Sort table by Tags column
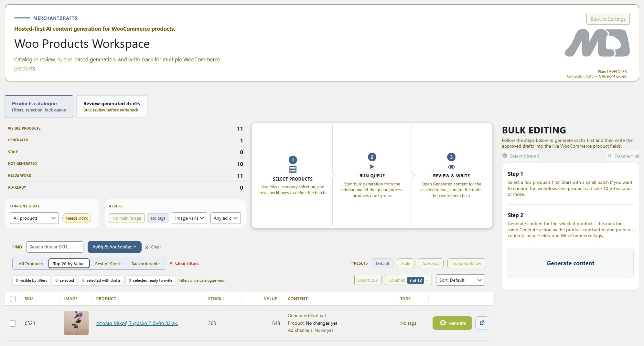The height and width of the screenshot is (346, 644). click(x=407, y=299)
